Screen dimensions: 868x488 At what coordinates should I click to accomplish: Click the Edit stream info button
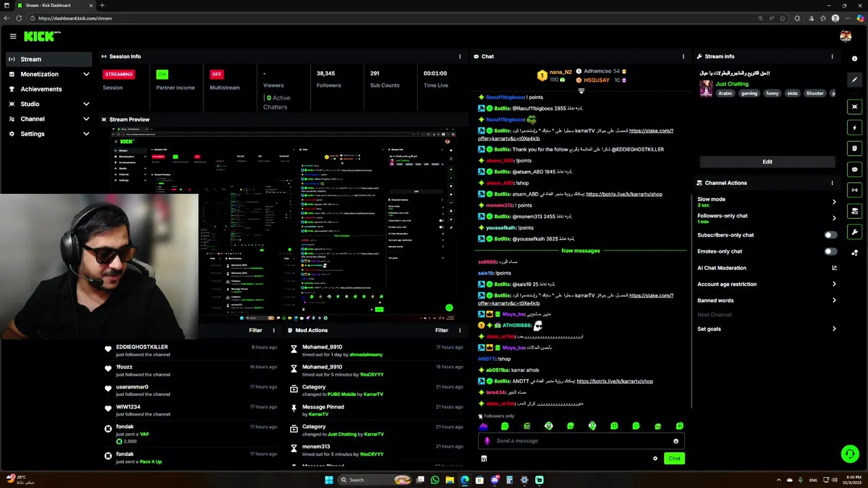coord(767,162)
